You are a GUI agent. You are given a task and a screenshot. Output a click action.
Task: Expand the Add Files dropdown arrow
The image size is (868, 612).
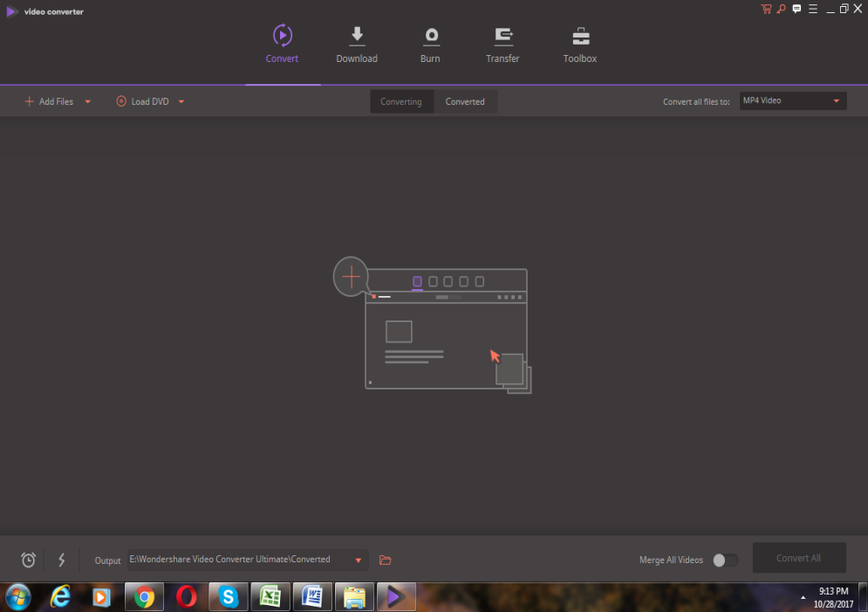[x=87, y=102]
